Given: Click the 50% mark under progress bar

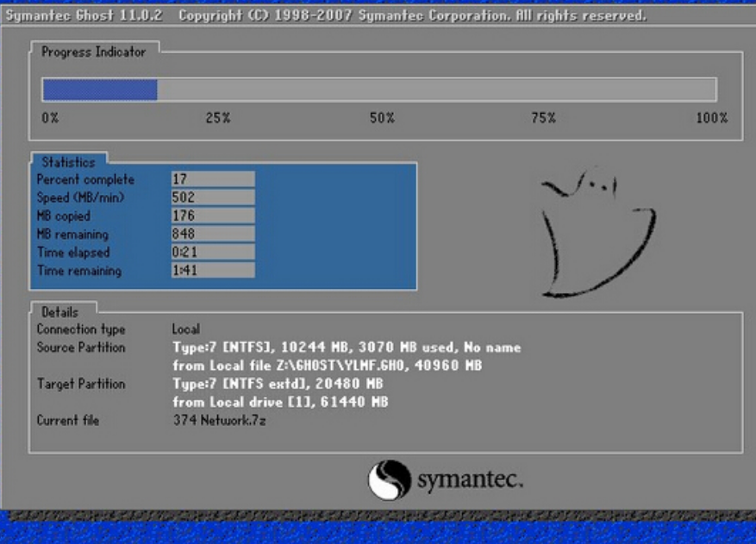Looking at the screenshot, I should [x=382, y=118].
